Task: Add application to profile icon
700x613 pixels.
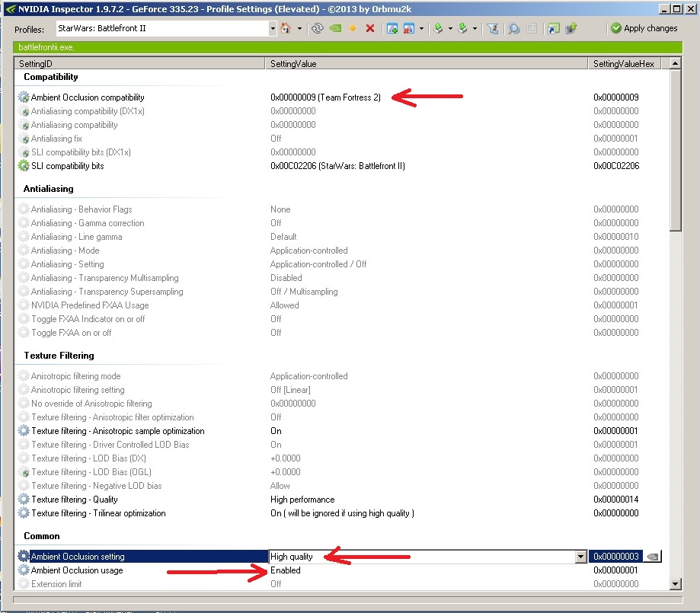Action: 392,29
